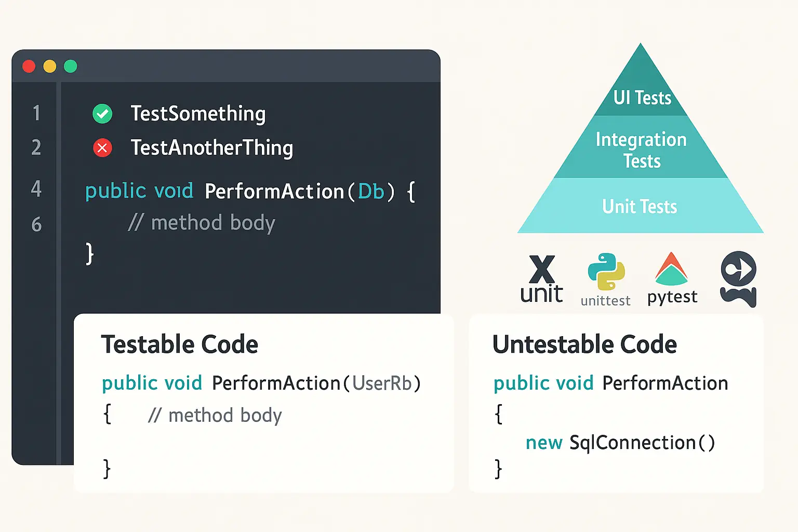Click the Untestable Code heading
Viewport: 798px width, 532px height.
[584, 344]
